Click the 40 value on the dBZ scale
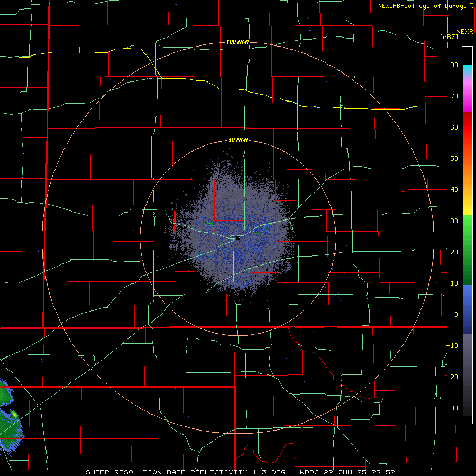 point(454,190)
